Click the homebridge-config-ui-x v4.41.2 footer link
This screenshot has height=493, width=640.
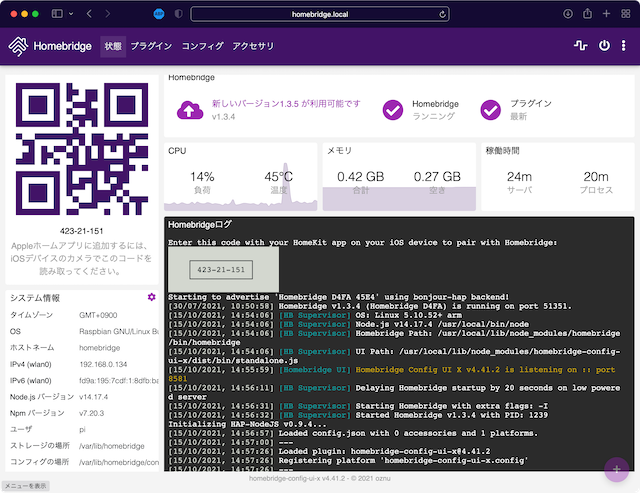coord(297,478)
